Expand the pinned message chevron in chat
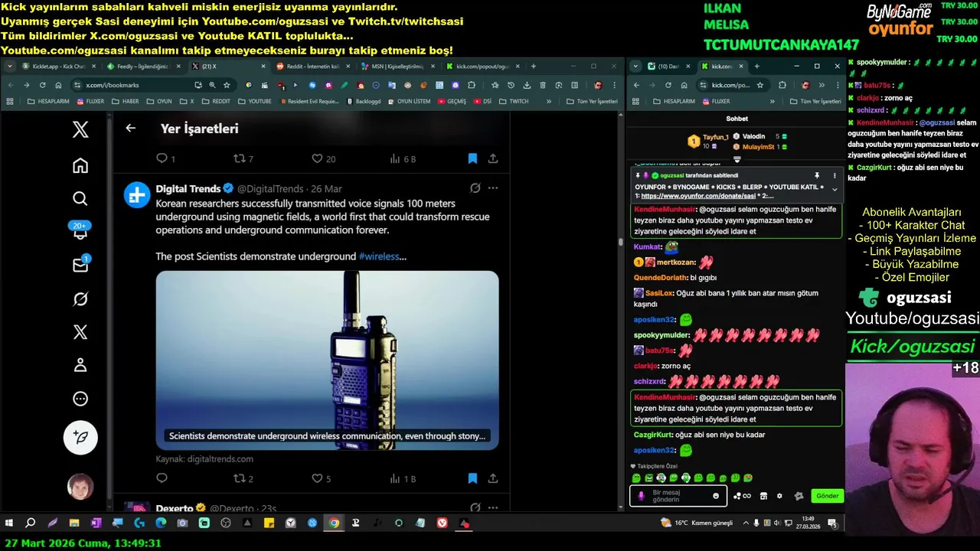Image resolution: width=980 pixels, height=551 pixels. (835, 190)
